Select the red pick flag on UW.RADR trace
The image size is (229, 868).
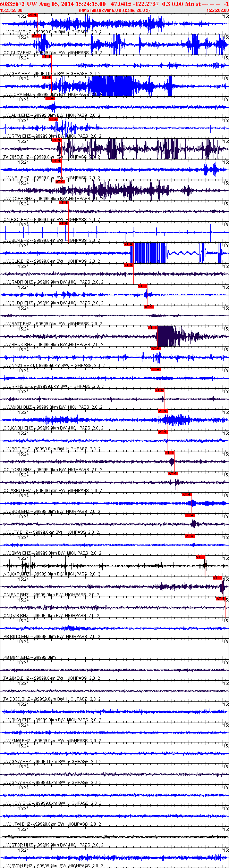128,265
